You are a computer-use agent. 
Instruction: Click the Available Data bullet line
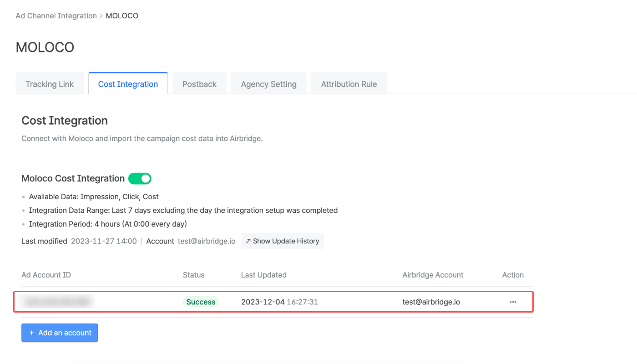tap(94, 197)
